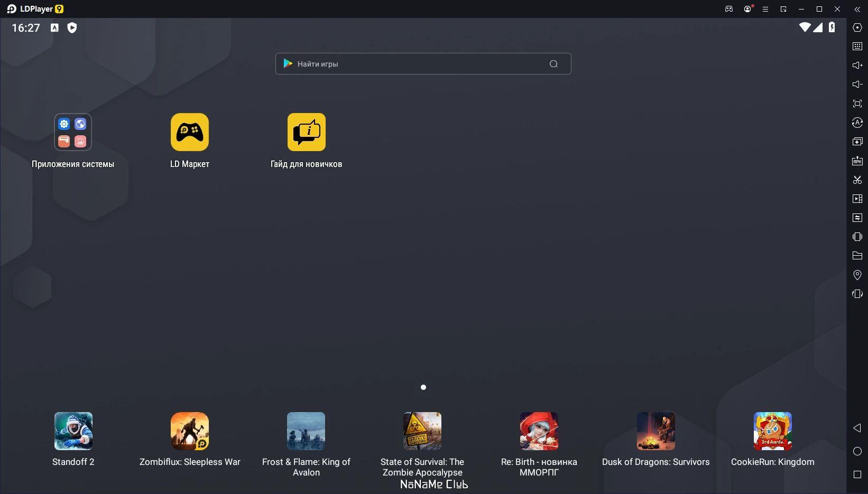The width and height of the screenshot is (868, 494).
Task: Toggle fullscreen mode from the sidebar
Action: (857, 104)
